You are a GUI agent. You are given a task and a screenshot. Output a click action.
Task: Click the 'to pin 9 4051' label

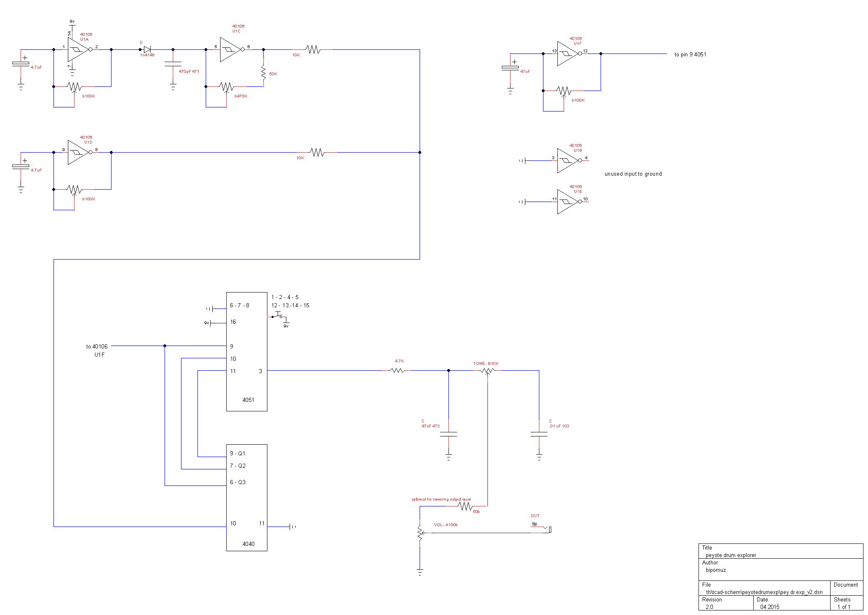point(690,54)
